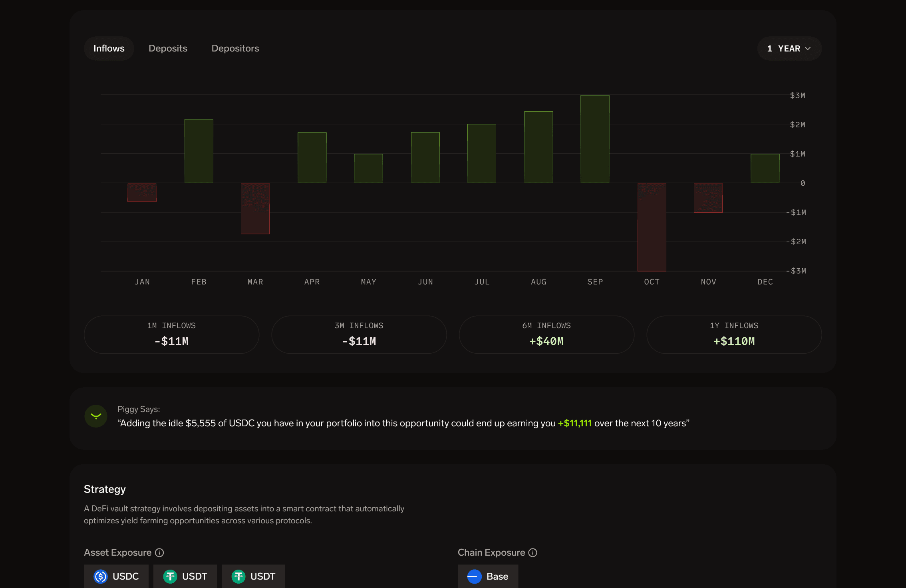Click the Base chain logo icon
The height and width of the screenshot is (588, 906).
[475, 576]
